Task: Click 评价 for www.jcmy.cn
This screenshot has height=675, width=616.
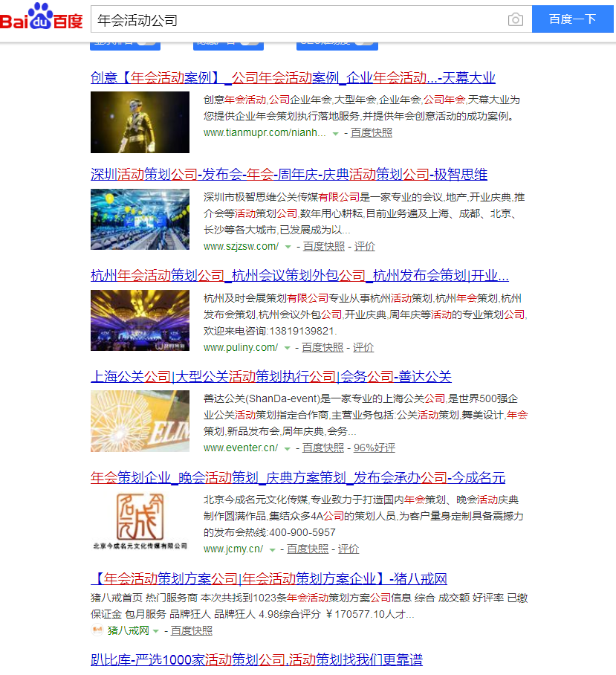Action: (348, 549)
